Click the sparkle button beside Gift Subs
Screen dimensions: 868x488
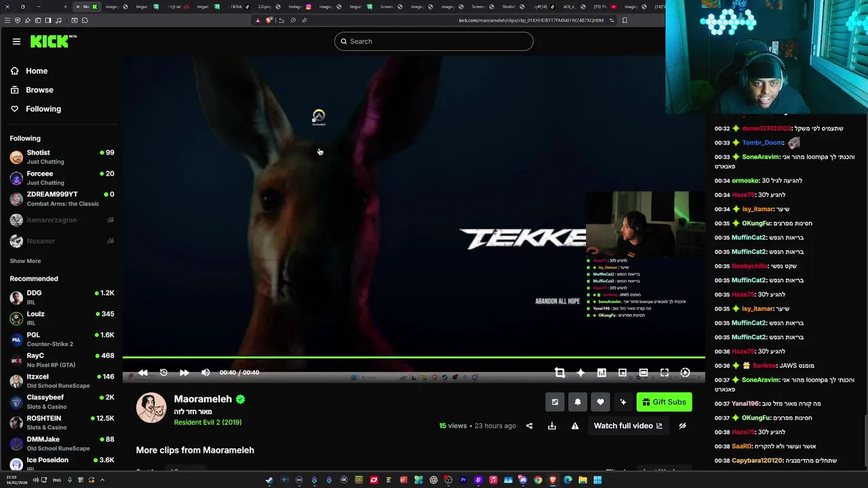click(623, 402)
